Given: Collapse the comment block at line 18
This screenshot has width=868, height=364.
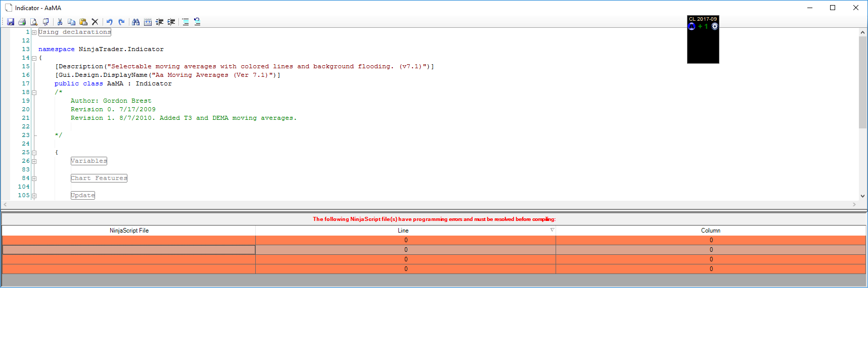Looking at the screenshot, I should pyautogui.click(x=34, y=93).
